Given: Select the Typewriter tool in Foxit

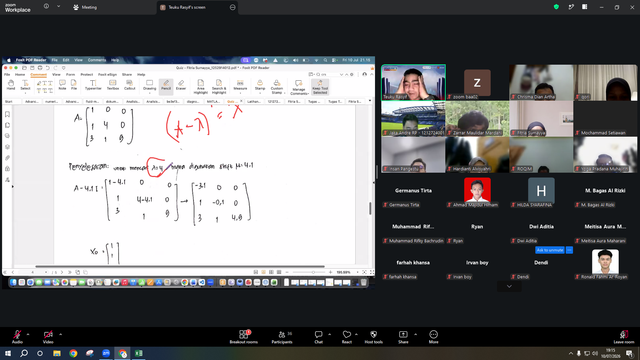Looking at the screenshot, I should (x=93, y=85).
